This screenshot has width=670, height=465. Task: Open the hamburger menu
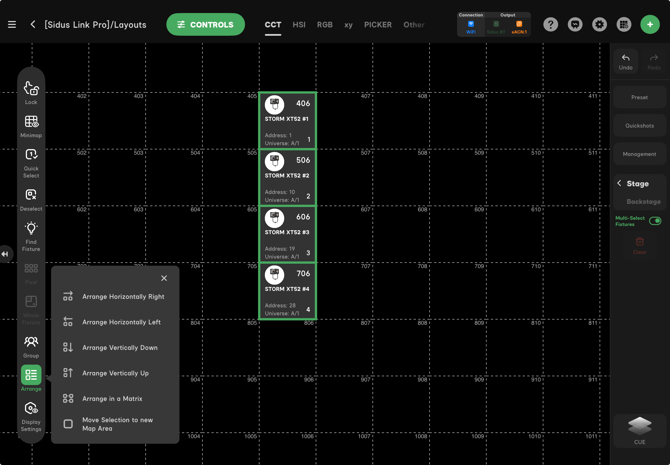click(12, 24)
